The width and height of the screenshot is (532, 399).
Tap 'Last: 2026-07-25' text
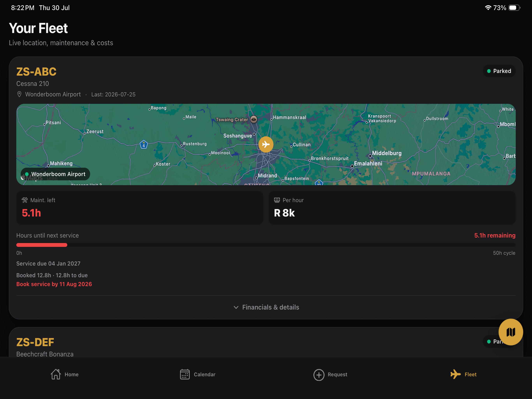click(x=113, y=94)
